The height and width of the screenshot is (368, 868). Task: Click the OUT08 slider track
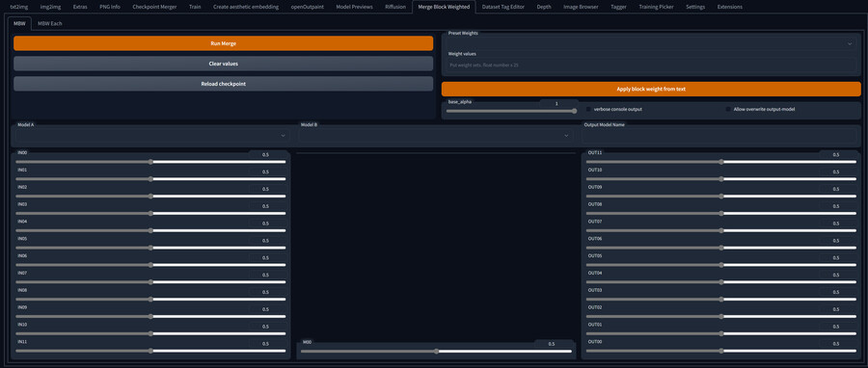pos(721,213)
